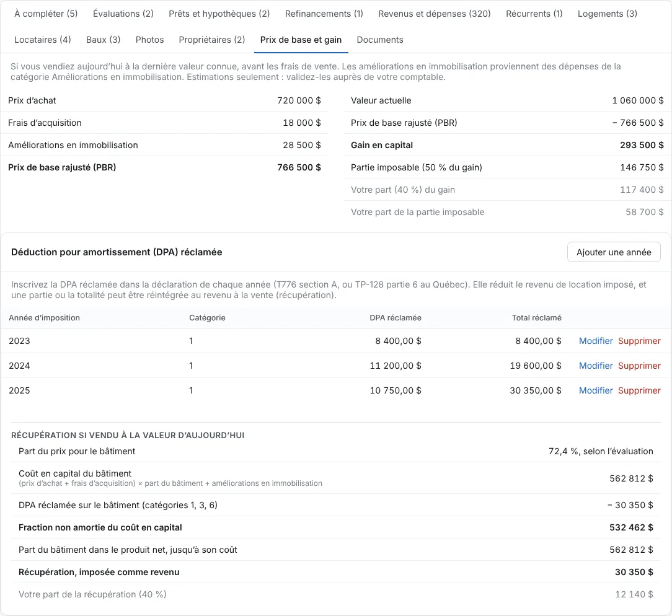This screenshot has height=616, width=672.
Task: Select the Récurrents (1) tab
Action: (x=534, y=14)
